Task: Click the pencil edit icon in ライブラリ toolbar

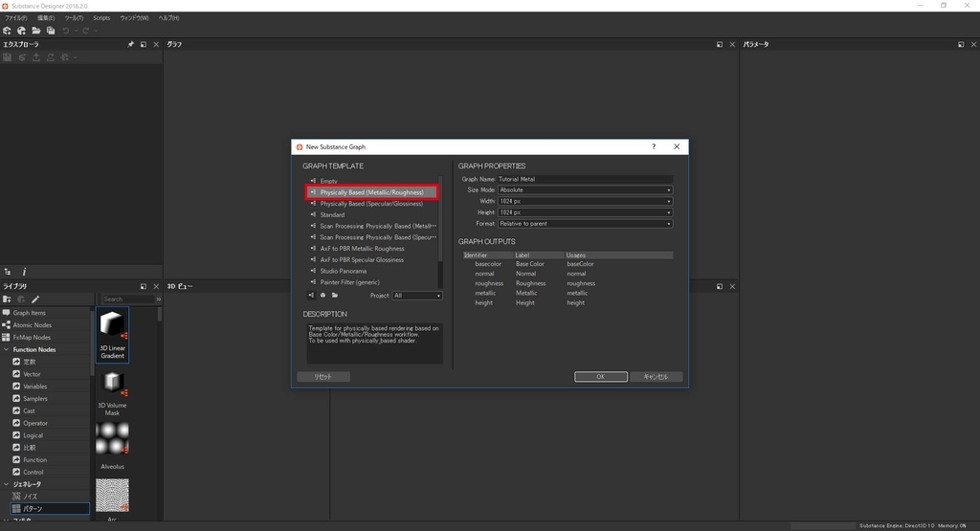Action: pyautogui.click(x=35, y=299)
